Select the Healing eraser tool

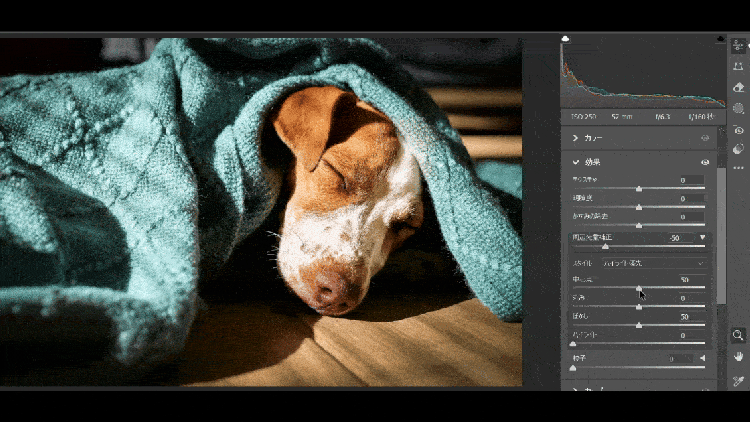[x=739, y=88]
